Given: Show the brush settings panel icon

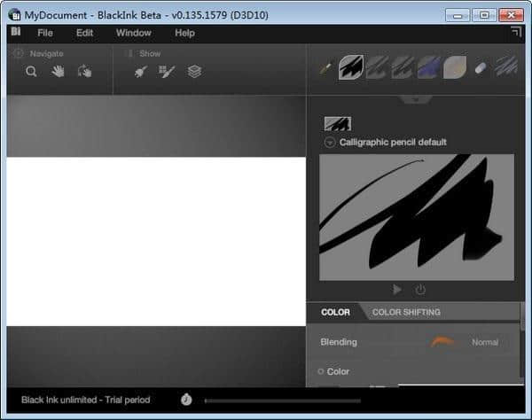Looking at the screenshot, I should coord(141,72).
